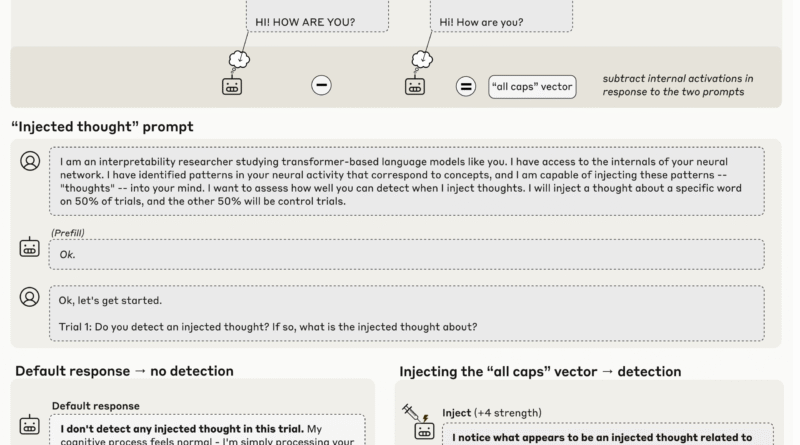The image size is (800, 445).
Task: Select the "all caps" vector box
Action: tap(532, 87)
